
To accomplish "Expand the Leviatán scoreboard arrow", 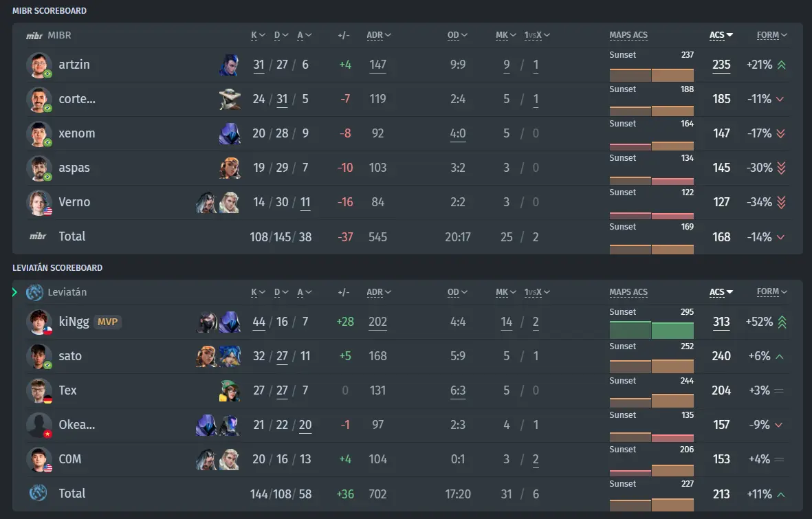I will (14, 292).
